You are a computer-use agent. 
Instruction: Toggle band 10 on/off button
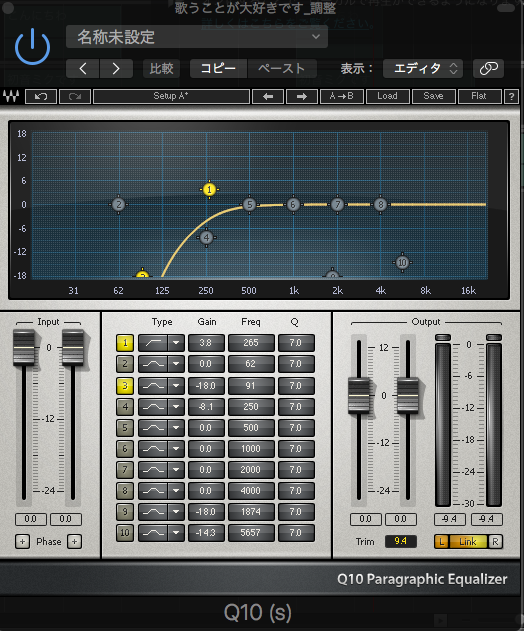[x=125, y=532]
